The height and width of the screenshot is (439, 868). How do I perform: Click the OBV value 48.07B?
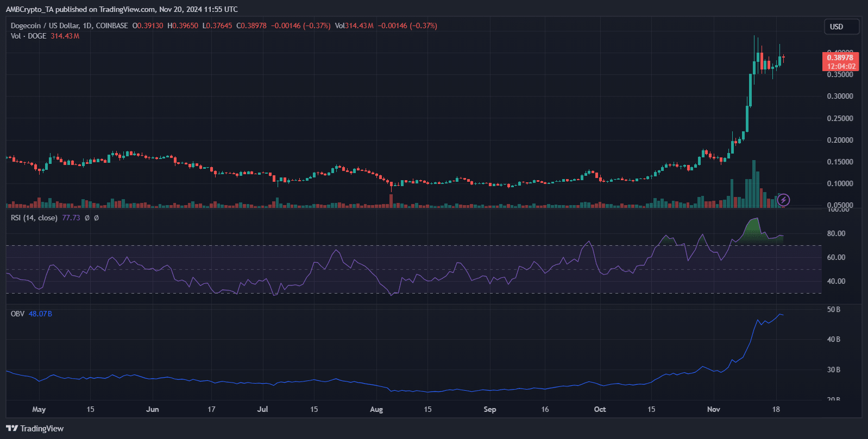40,314
